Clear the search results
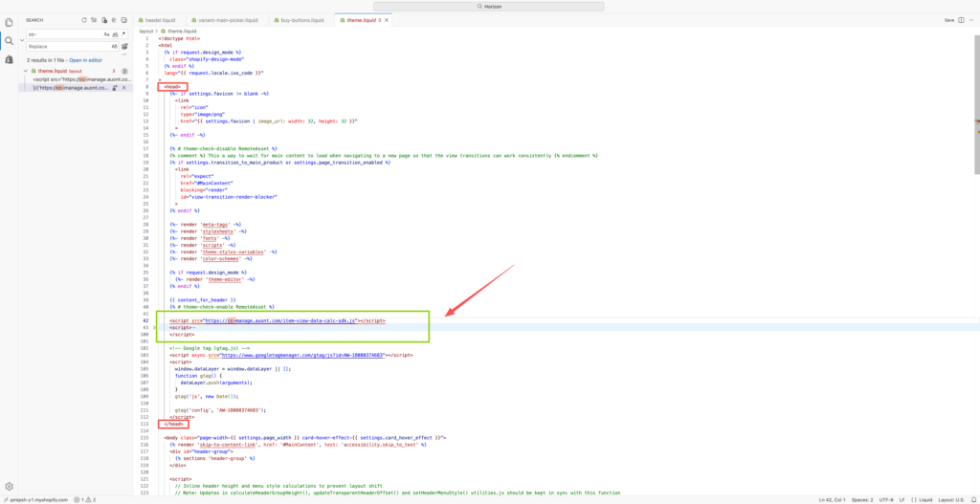 94,20
